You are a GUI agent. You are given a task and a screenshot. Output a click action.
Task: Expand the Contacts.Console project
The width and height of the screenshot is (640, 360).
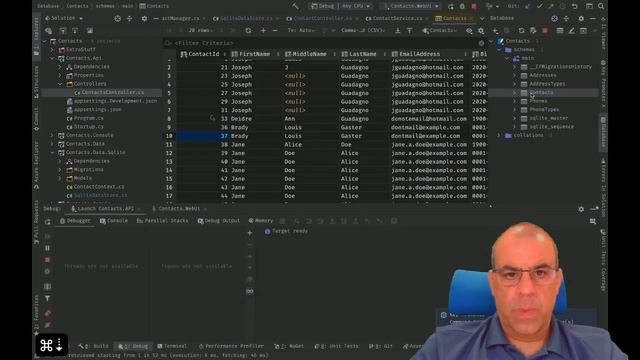52,135
